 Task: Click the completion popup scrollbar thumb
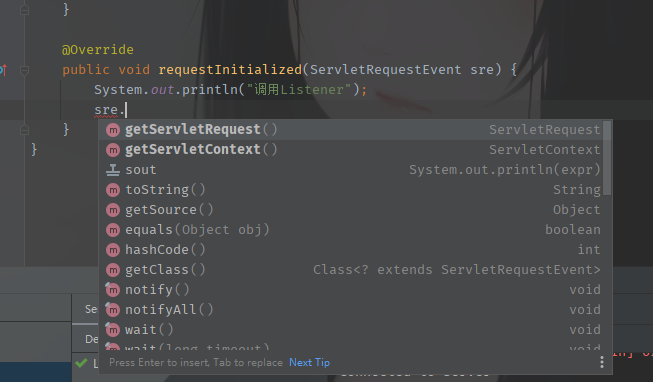[x=607, y=157]
